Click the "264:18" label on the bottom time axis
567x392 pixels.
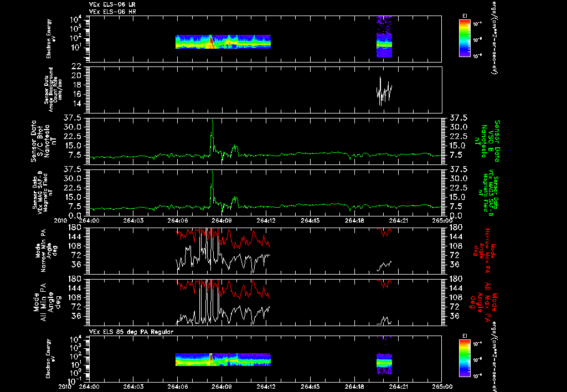click(354, 386)
